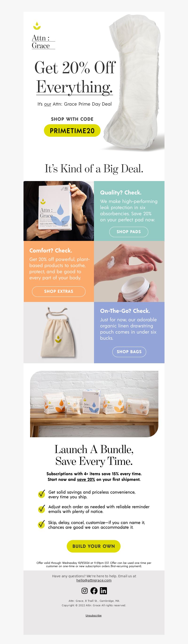Screen dimensions: 188x644
Task: Click the PRIMETIME20 promo code button
Action: [x=72, y=131]
